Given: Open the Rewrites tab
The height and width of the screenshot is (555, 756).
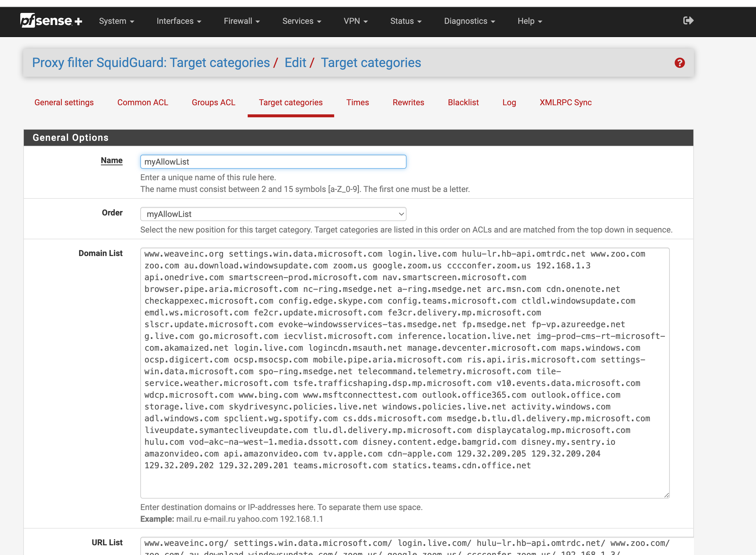Looking at the screenshot, I should click(408, 103).
